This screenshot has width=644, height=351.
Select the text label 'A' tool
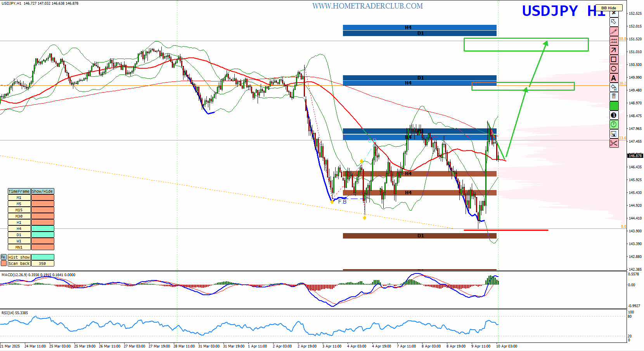click(614, 78)
